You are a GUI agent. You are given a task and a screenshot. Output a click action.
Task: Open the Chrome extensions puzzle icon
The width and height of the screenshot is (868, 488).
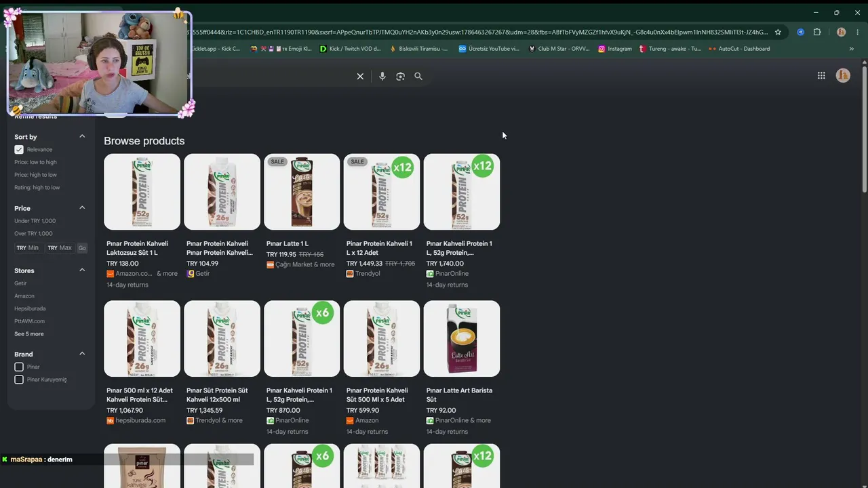coord(817,32)
